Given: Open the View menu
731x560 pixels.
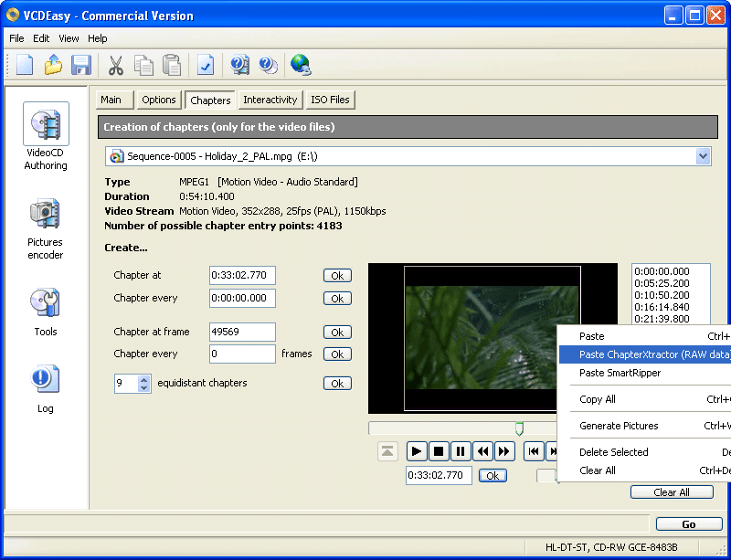Looking at the screenshot, I should click(x=69, y=38).
